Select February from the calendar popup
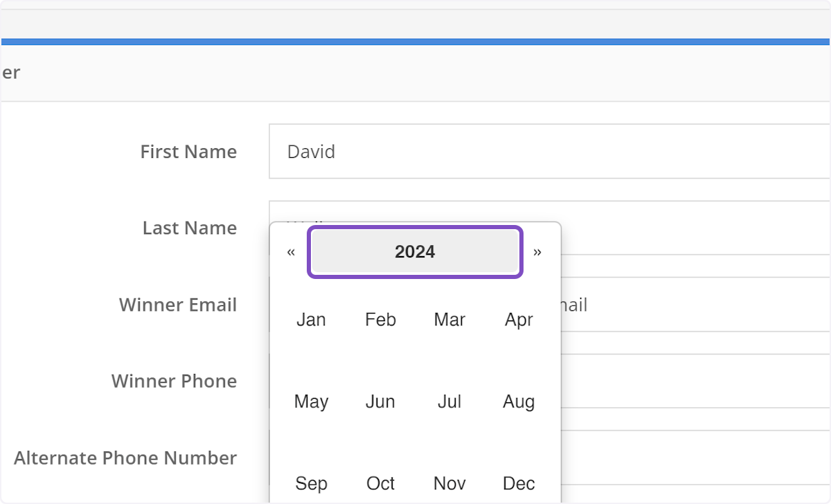831x504 pixels. click(x=380, y=319)
